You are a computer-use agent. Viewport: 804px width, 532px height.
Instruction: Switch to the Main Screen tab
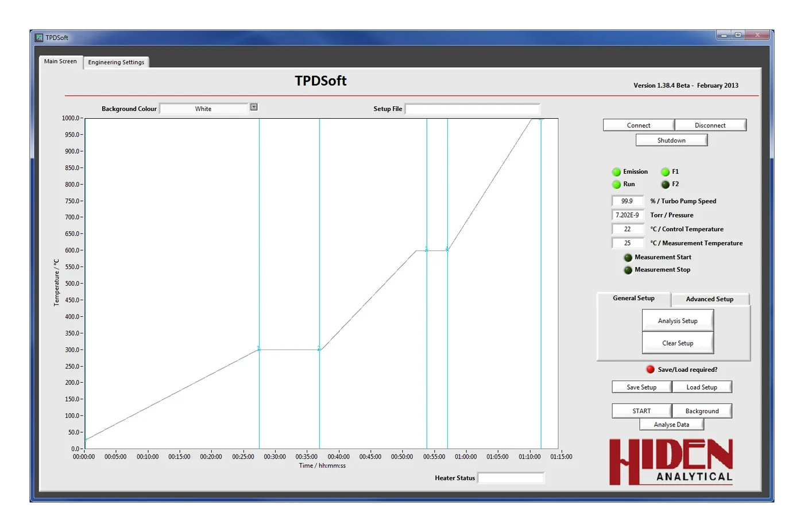[x=60, y=61]
